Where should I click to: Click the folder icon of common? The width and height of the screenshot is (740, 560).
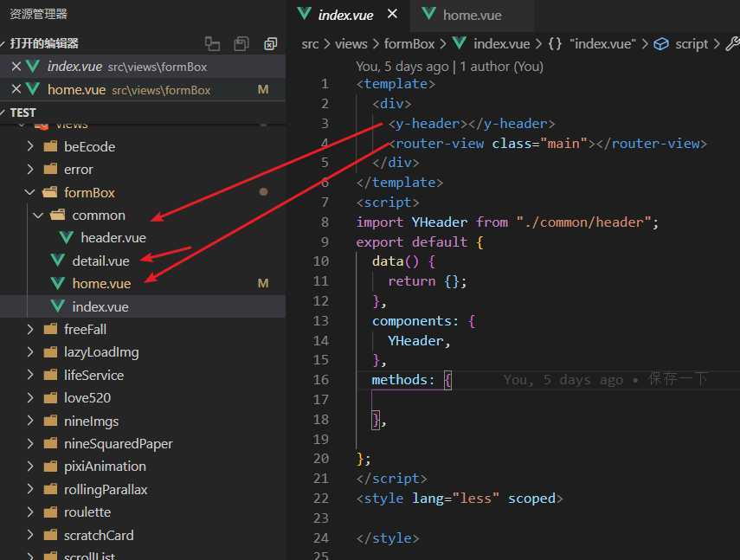[58, 216]
